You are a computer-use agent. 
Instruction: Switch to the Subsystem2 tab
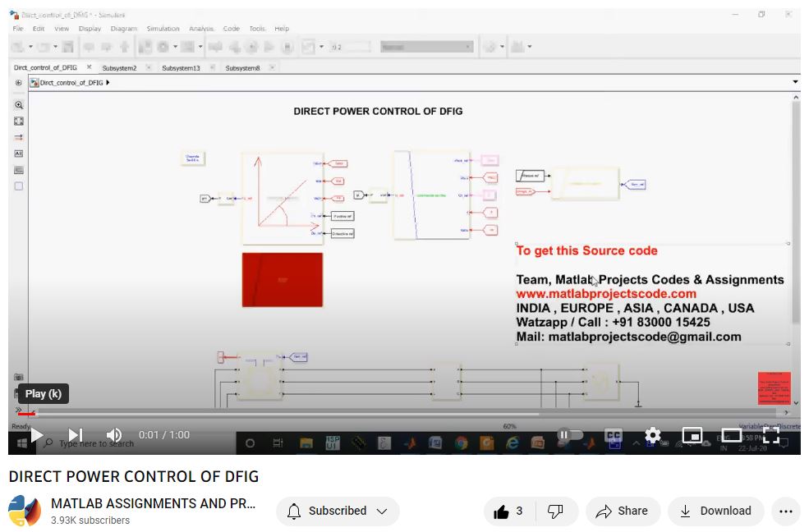pyautogui.click(x=119, y=67)
